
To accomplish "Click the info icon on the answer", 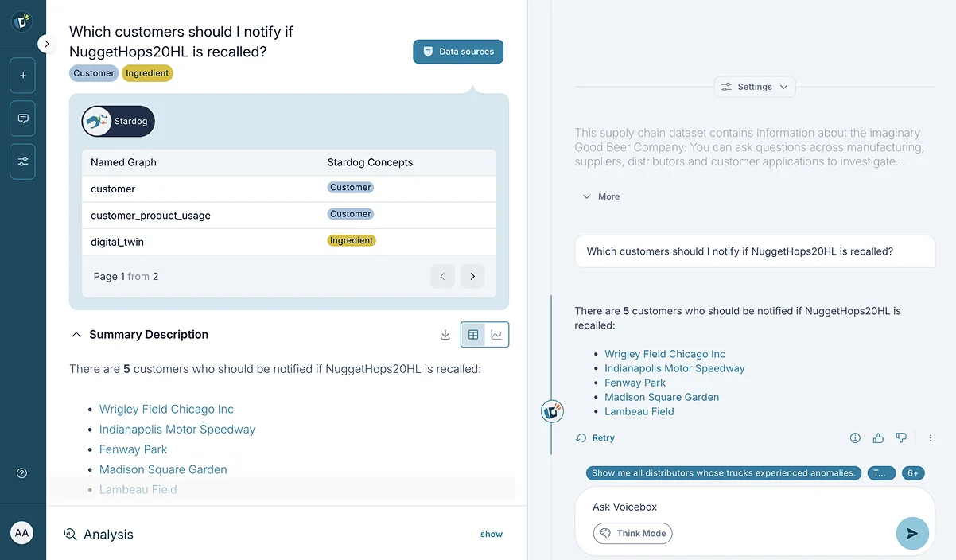I will point(855,437).
